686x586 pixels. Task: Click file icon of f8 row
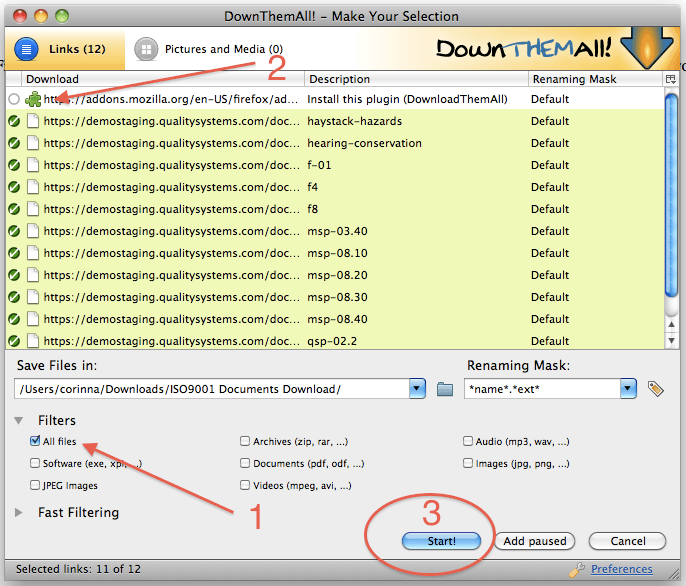33,209
